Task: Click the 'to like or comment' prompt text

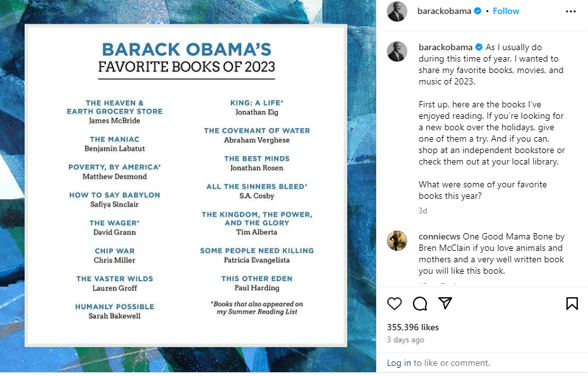Action: (452, 363)
